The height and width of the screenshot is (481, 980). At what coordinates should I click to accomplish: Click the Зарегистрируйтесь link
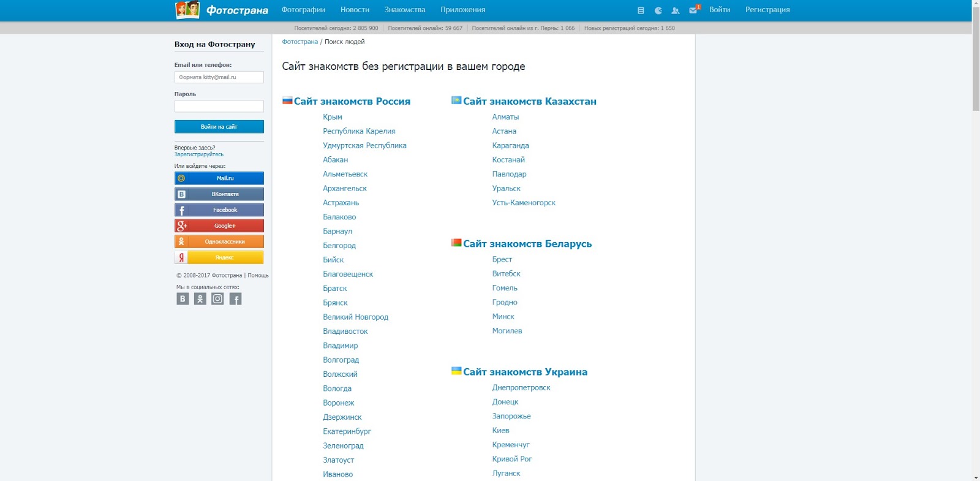pyautogui.click(x=198, y=154)
